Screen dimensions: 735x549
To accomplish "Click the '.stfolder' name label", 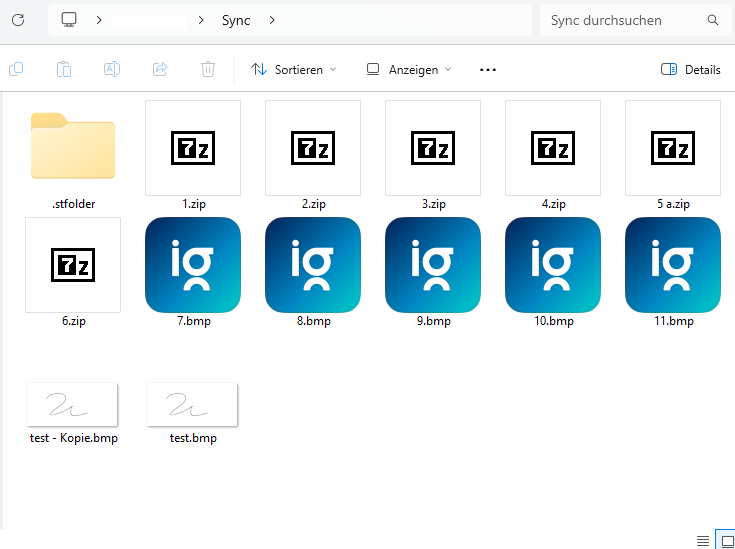I will tap(74, 204).
